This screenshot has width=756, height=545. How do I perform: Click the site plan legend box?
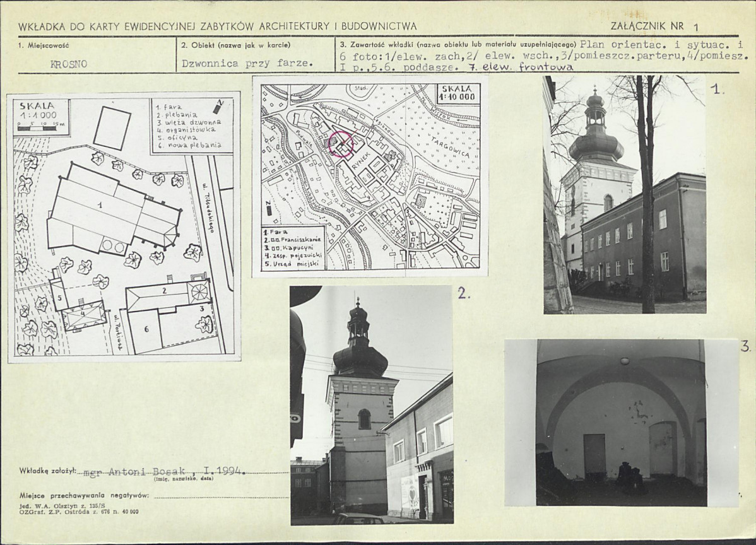click(191, 126)
